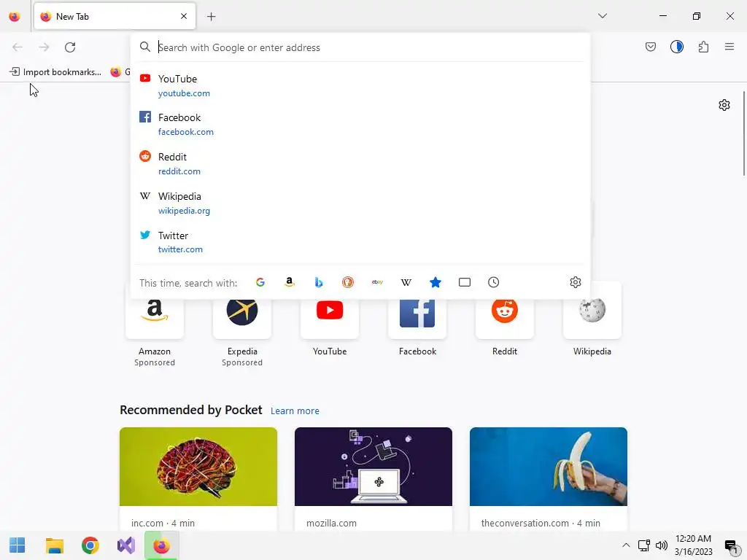This screenshot has height=560, width=747.
Task: Select eBay one-off search engine icon
Action: click(377, 282)
